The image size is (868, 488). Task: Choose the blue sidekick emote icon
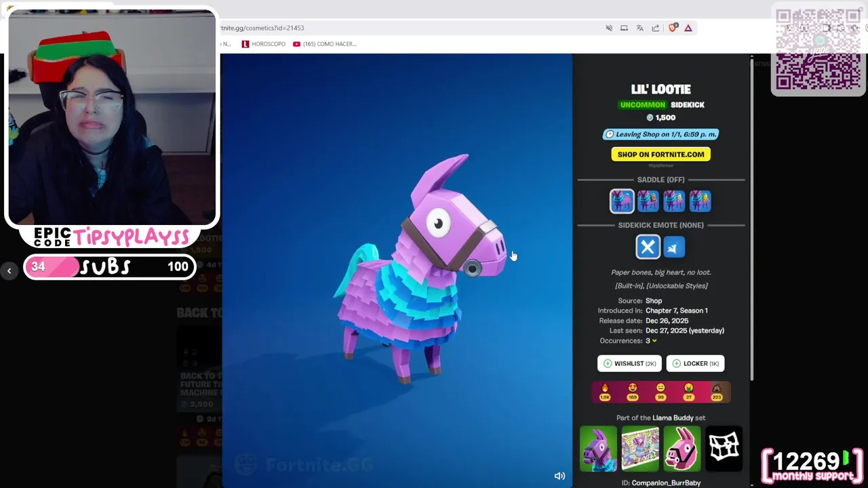pyautogui.click(x=674, y=247)
